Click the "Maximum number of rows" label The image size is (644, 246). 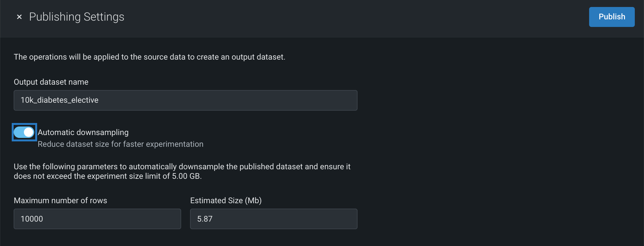tap(60, 201)
